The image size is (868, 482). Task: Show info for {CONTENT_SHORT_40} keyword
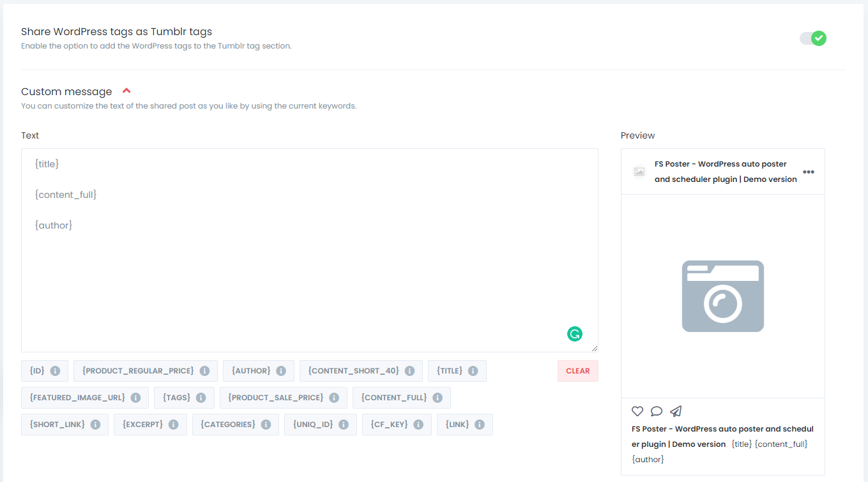click(x=409, y=371)
